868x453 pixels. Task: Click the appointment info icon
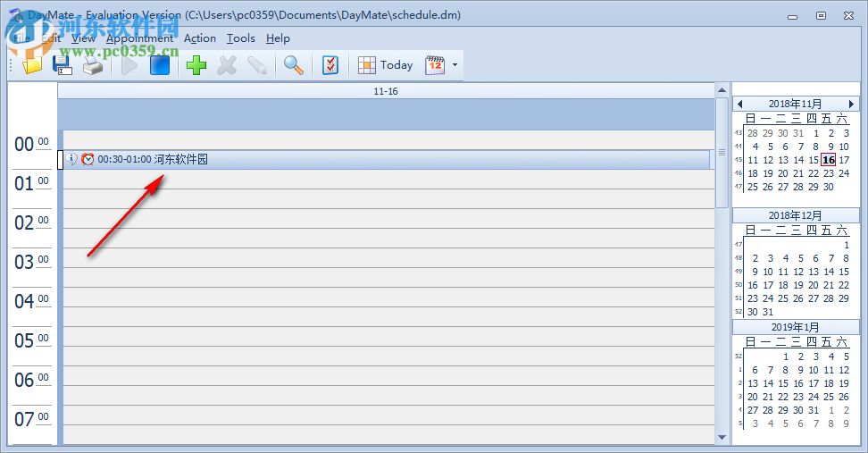pyautogui.click(x=71, y=159)
